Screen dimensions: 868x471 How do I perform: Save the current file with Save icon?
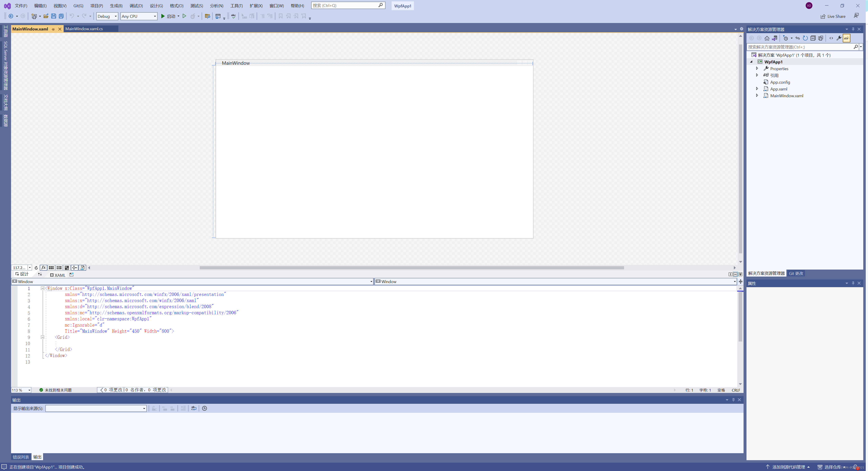54,16
